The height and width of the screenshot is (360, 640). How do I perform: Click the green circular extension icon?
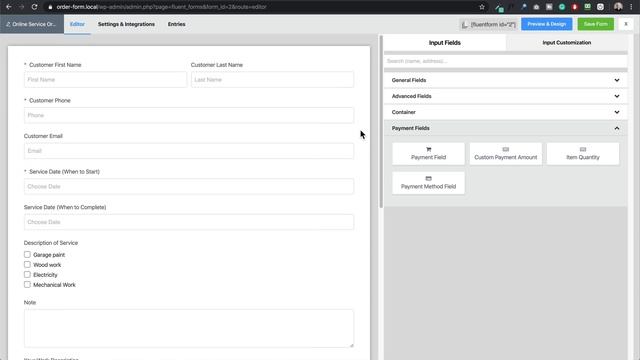click(x=562, y=7)
